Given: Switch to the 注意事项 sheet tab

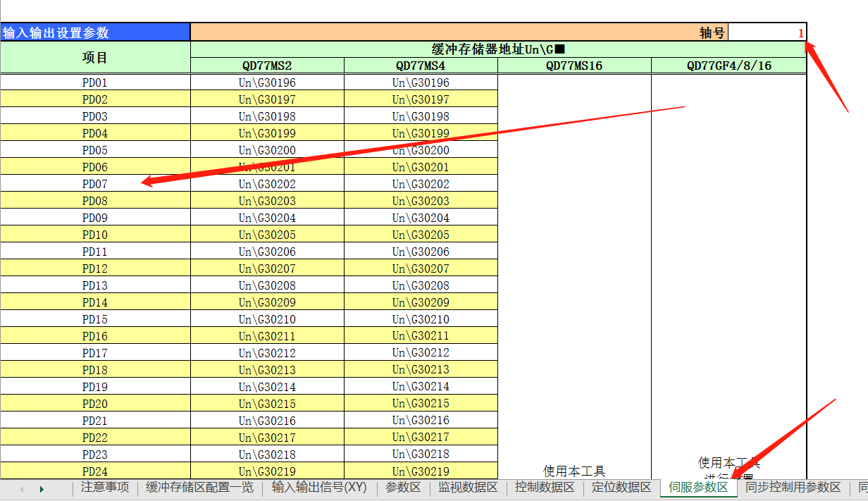Looking at the screenshot, I should point(104,487).
